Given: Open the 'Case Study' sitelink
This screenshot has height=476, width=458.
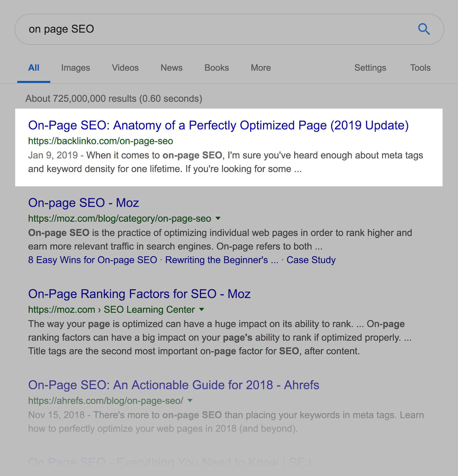Looking at the screenshot, I should pyautogui.click(x=311, y=260).
